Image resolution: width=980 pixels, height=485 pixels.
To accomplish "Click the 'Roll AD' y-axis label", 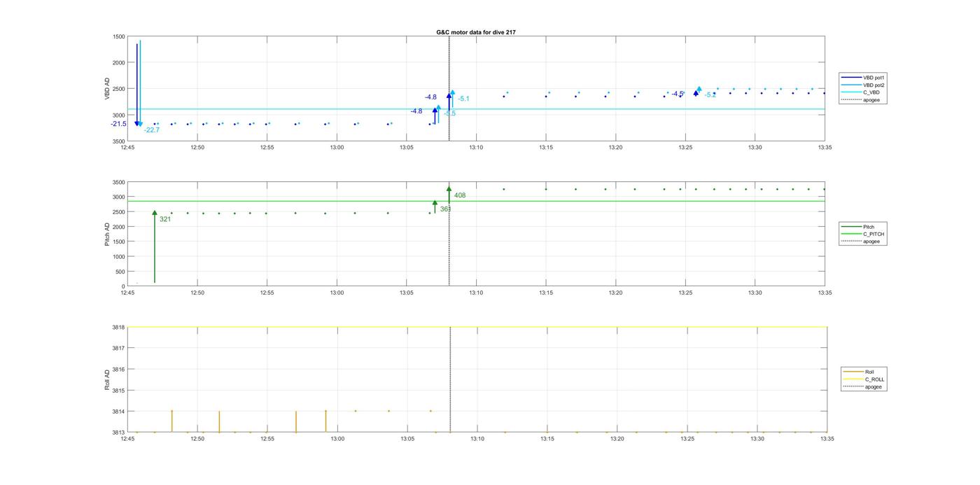I will tap(108, 380).
